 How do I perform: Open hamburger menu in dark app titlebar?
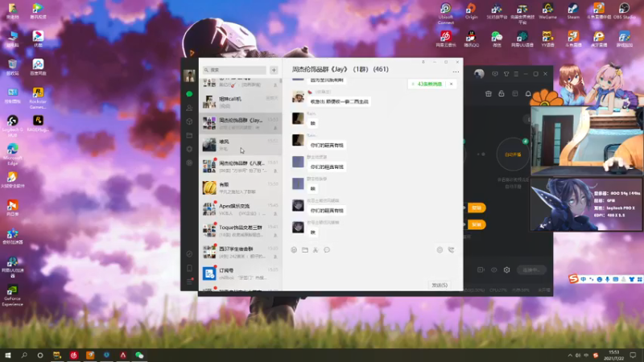(516, 74)
